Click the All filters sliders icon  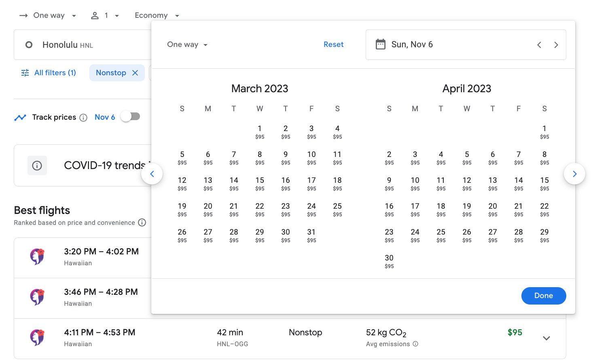coord(25,72)
